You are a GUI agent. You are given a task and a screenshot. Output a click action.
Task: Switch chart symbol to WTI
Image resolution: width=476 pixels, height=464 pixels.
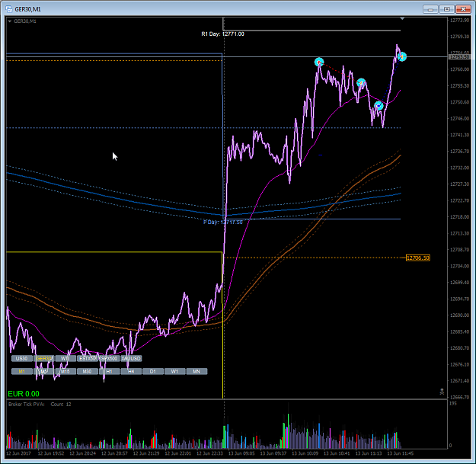click(65, 358)
